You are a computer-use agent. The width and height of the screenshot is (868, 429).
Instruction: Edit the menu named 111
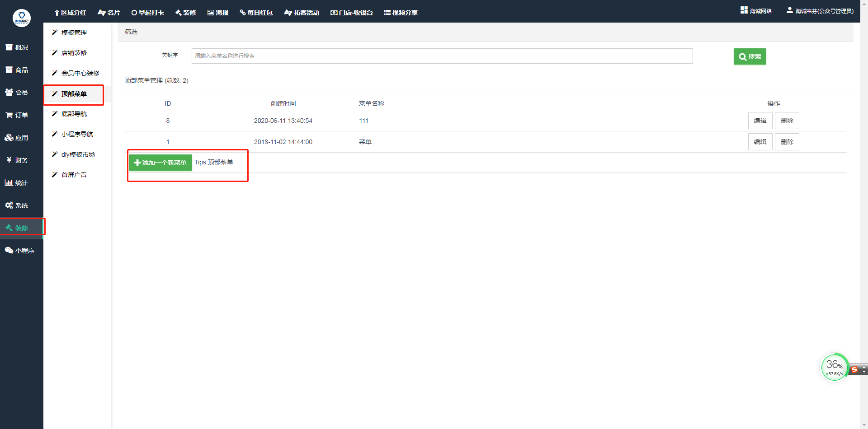coord(760,121)
